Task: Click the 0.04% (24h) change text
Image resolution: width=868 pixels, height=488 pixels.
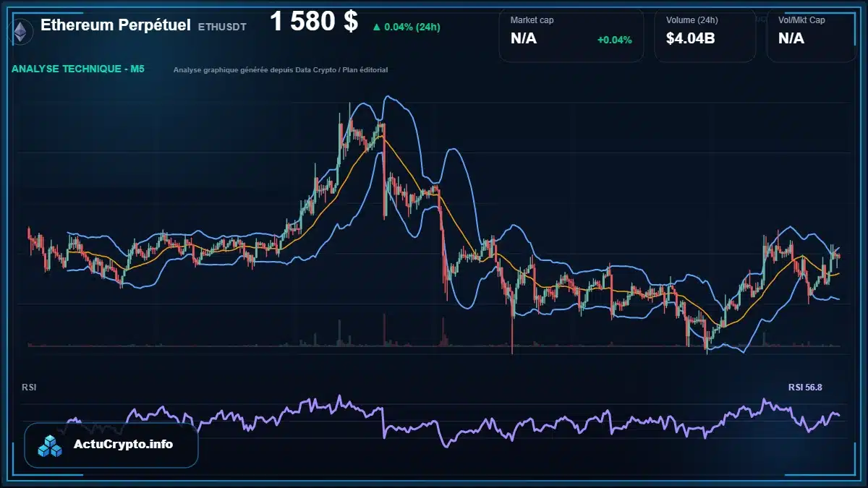Action: click(412, 27)
